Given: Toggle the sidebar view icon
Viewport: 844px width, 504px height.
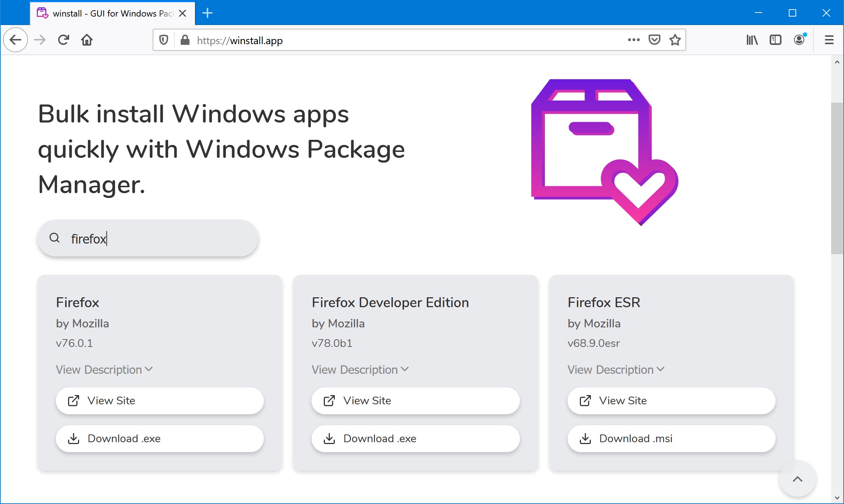Looking at the screenshot, I should pyautogui.click(x=776, y=40).
